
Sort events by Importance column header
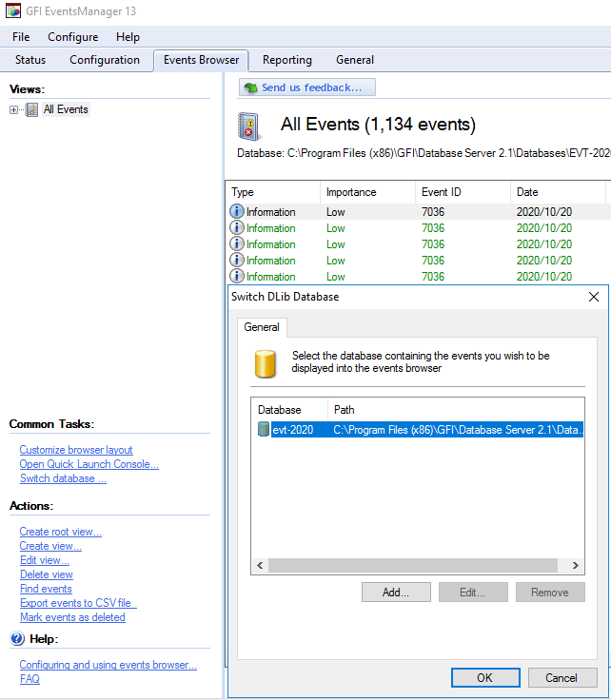point(367,192)
